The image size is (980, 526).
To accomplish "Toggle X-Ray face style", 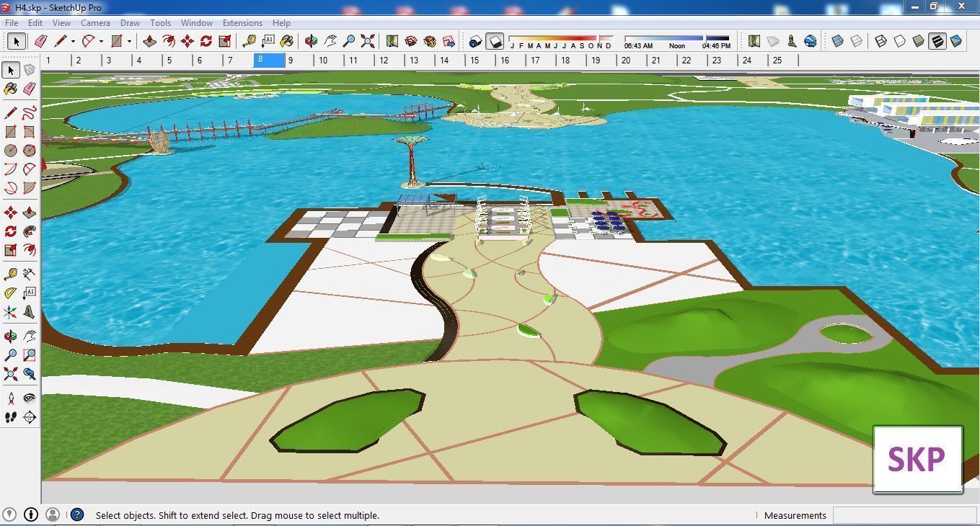I will click(x=837, y=41).
